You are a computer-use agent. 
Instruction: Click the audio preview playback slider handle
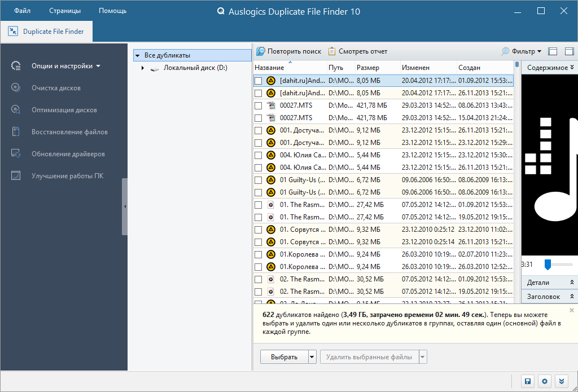click(548, 265)
